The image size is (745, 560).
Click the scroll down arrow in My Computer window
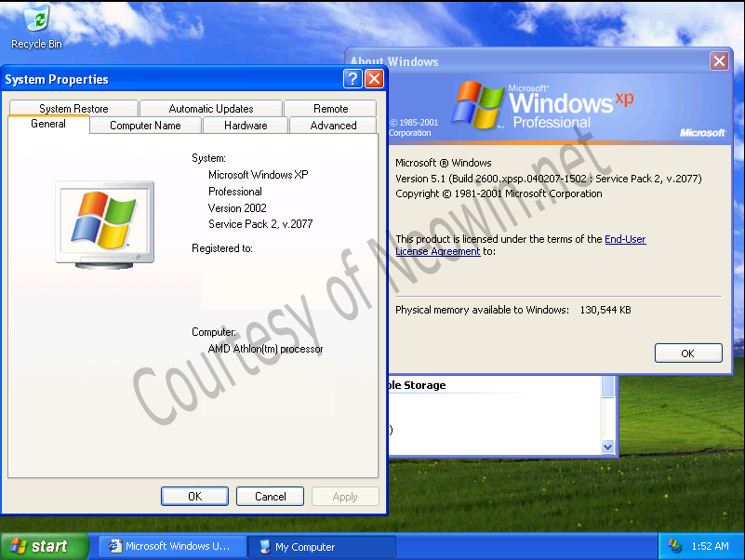click(607, 447)
